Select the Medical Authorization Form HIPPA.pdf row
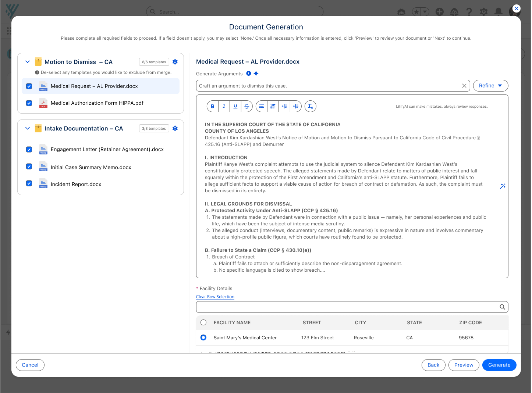Image resolution: width=532 pixels, height=393 pixels. (x=100, y=103)
